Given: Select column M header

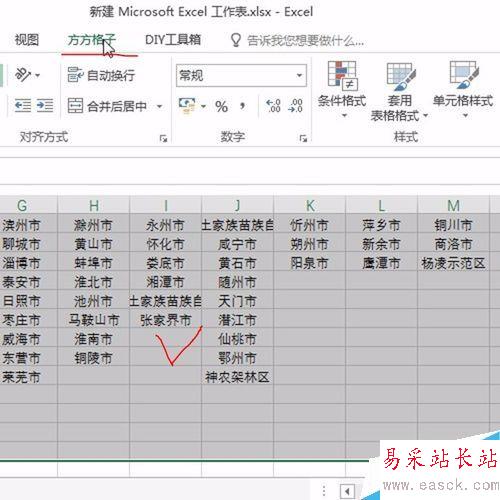Looking at the screenshot, I should point(454,205).
